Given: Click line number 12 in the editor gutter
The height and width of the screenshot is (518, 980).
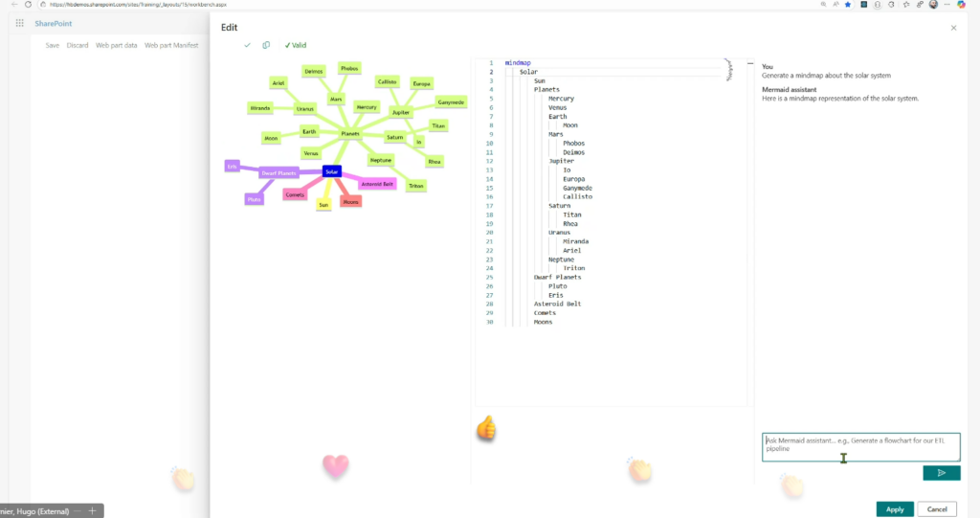Looking at the screenshot, I should pyautogui.click(x=489, y=161).
